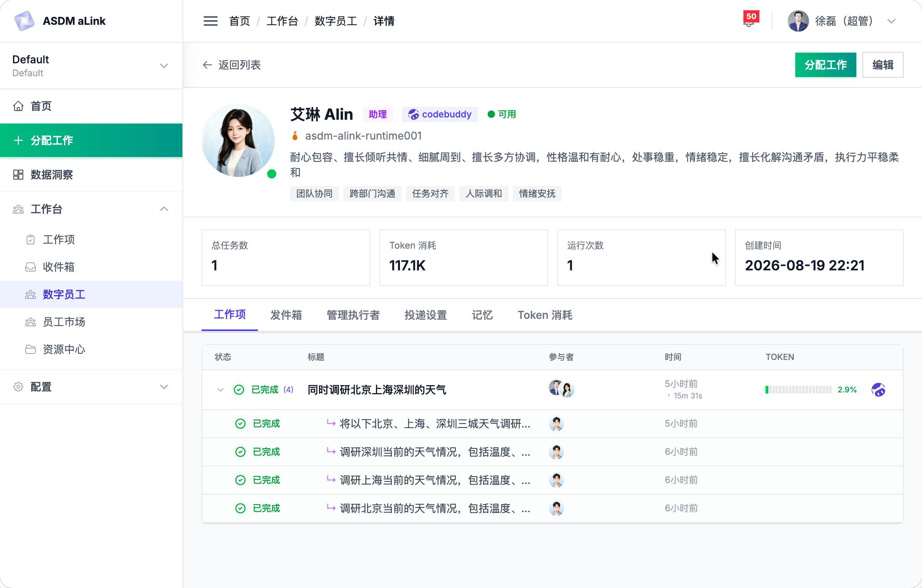Open the user account dropdown chevron
Image resolution: width=922 pixels, height=588 pixels.
click(x=891, y=21)
